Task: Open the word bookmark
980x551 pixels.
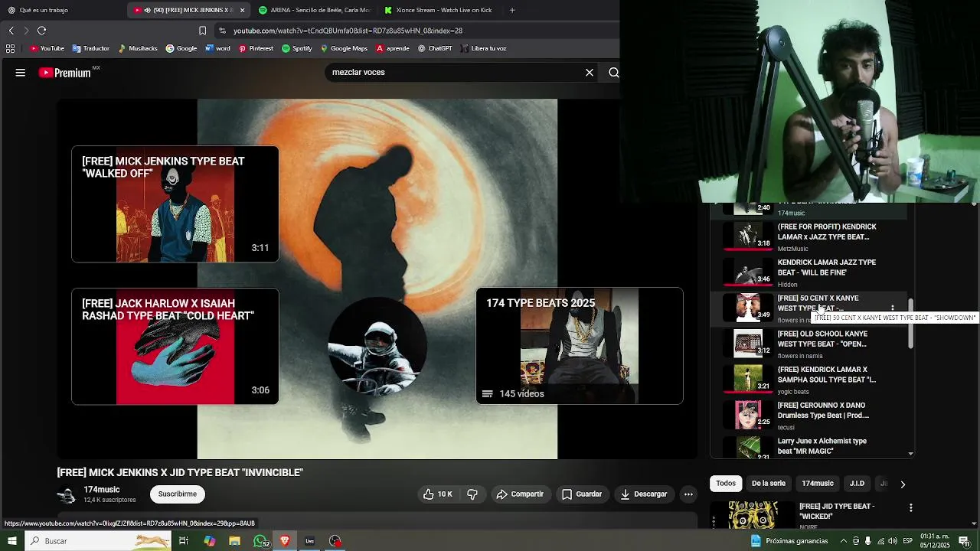Action: [x=217, y=48]
